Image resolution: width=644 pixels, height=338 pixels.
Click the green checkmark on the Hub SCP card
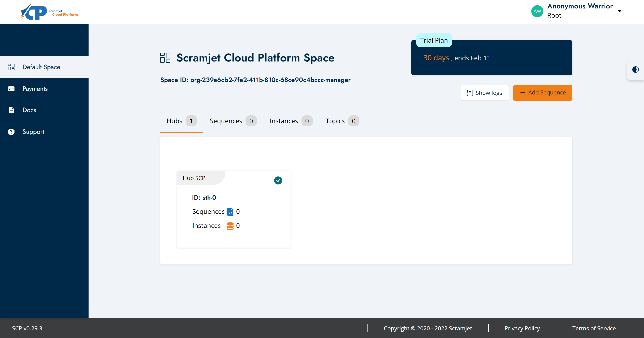tap(278, 180)
